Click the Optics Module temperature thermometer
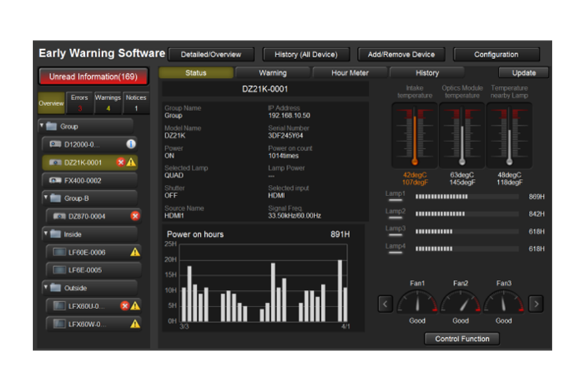Screen dimensions: 584x390 point(462,136)
